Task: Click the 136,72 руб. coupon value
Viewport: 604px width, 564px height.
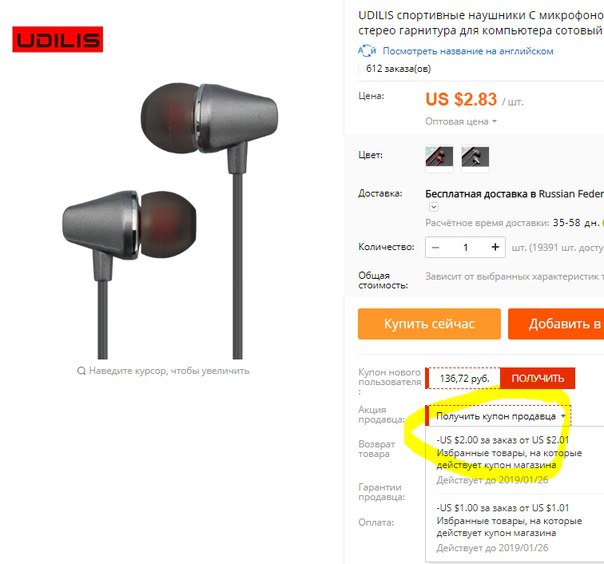Action: pyautogui.click(x=464, y=379)
